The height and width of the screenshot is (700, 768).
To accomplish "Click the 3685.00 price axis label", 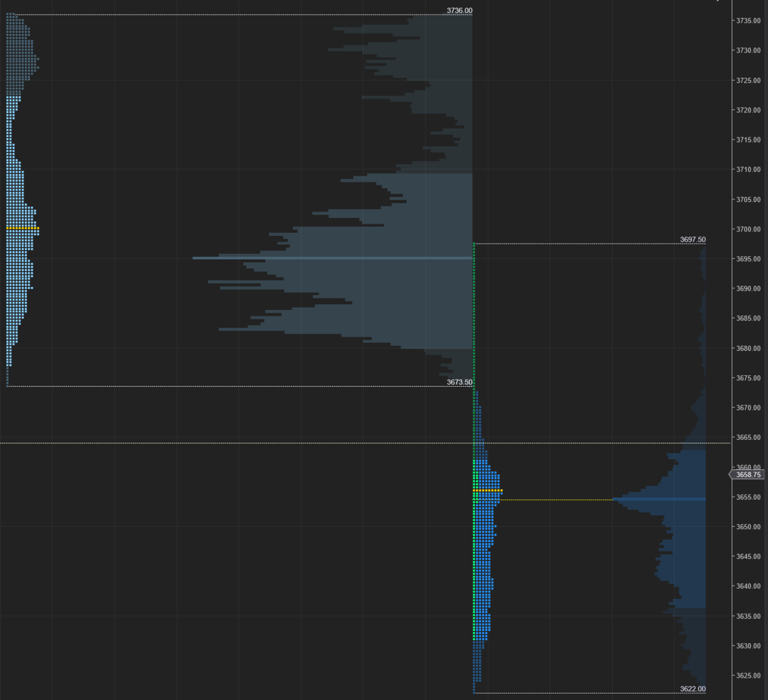I will point(748,318).
